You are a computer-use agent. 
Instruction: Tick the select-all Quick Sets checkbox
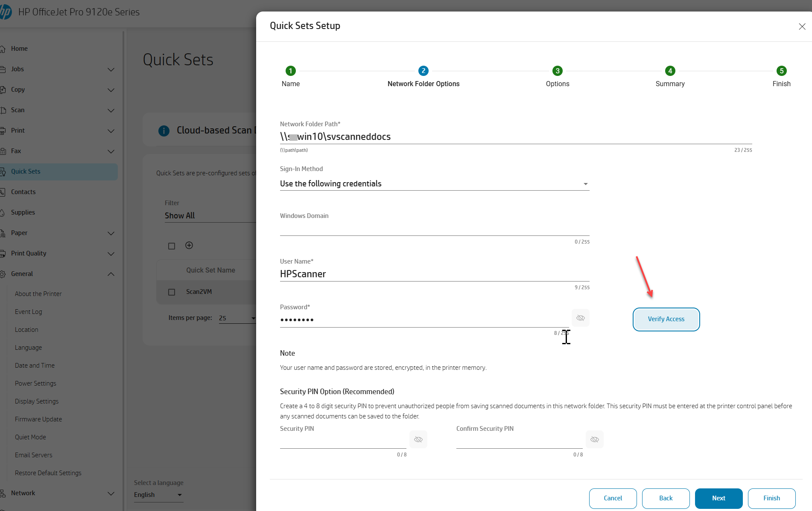coord(172,246)
